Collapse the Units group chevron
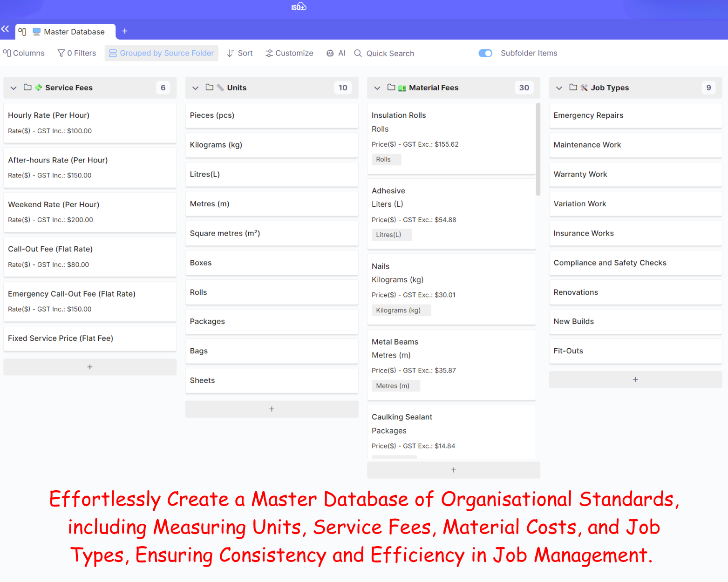728x582 pixels. [196, 88]
